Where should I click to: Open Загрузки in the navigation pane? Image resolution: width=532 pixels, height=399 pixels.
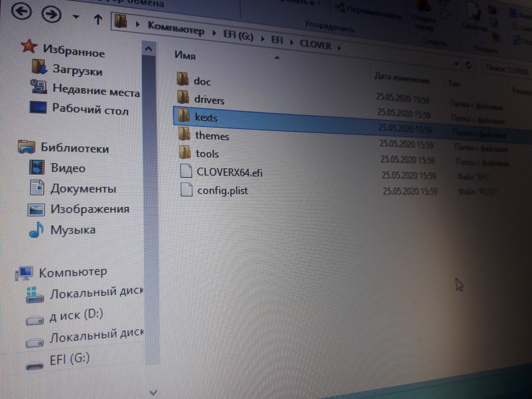click(x=77, y=70)
